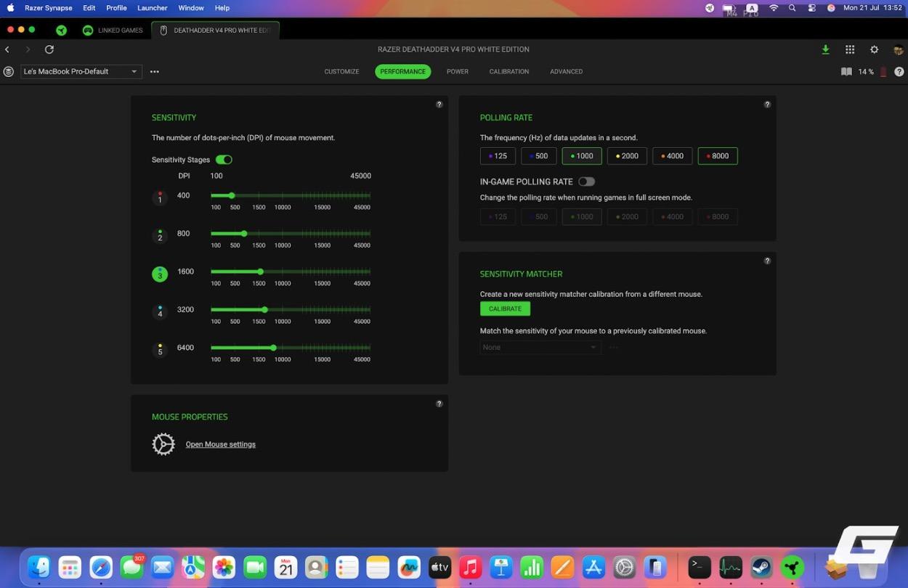The width and height of the screenshot is (908, 588).
Task: Switch to the Power tab
Action: [458, 72]
